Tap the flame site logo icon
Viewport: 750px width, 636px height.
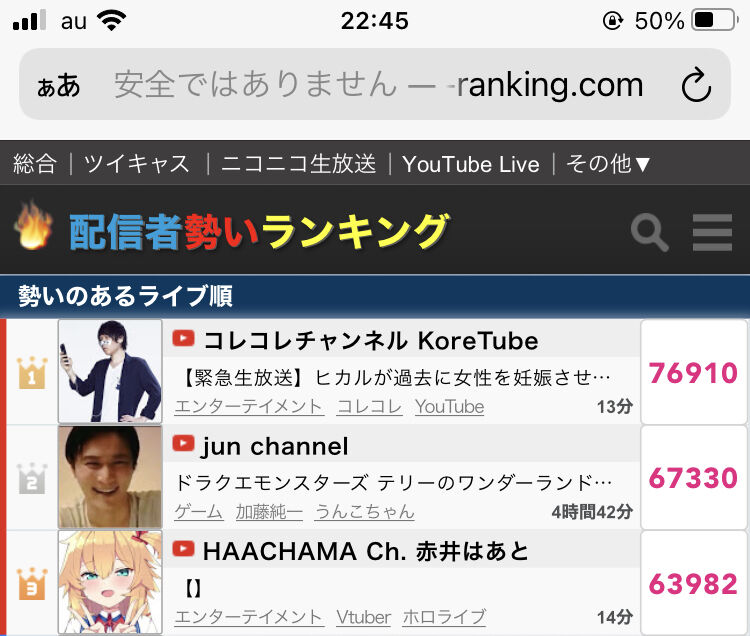click(33, 225)
